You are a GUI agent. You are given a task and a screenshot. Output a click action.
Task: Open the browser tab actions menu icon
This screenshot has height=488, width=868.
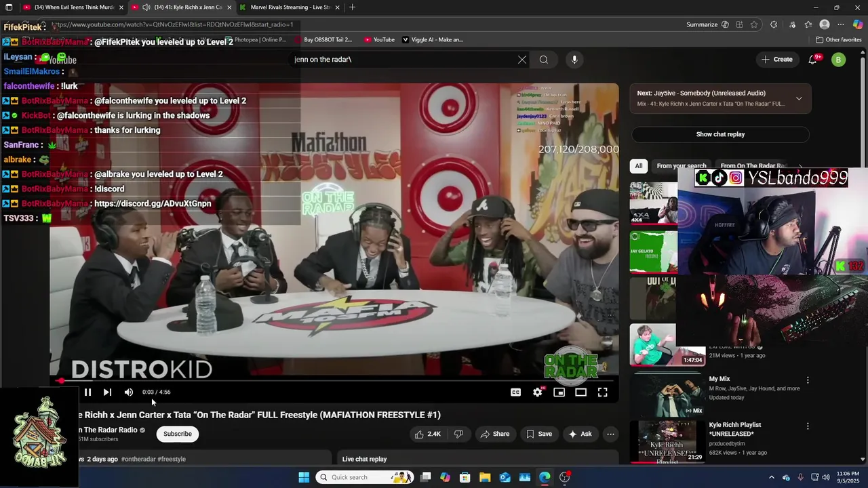(9, 7)
